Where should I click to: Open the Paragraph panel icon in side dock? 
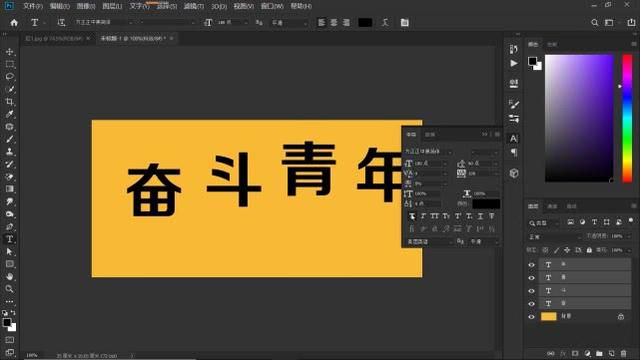tap(514, 153)
